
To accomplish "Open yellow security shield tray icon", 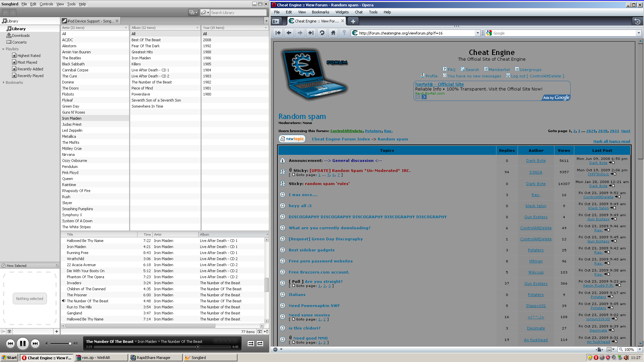I will point(590,358).
